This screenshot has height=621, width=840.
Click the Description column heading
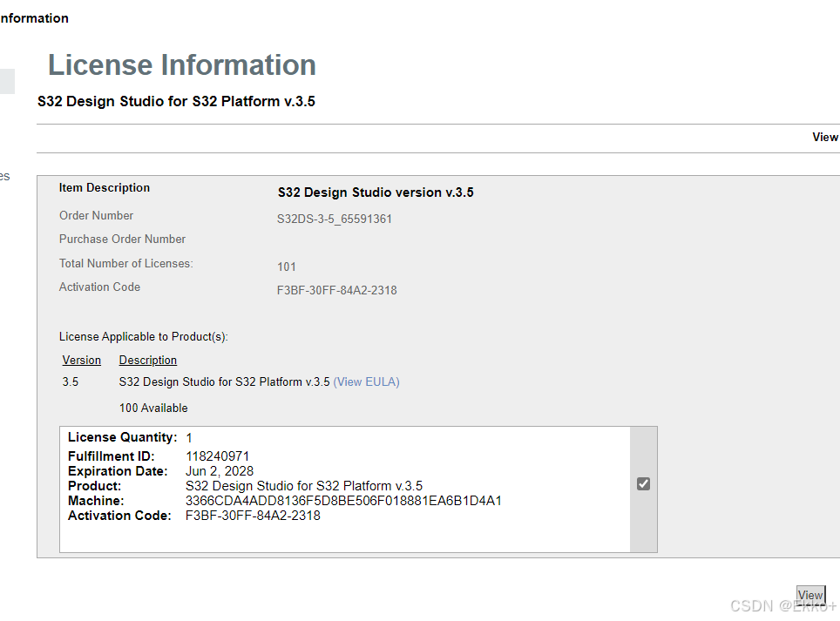[x=148, y=361]
